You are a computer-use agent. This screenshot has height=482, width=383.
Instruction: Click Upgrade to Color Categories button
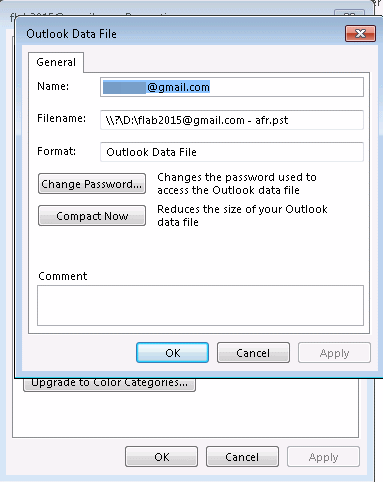click(109, 384)
